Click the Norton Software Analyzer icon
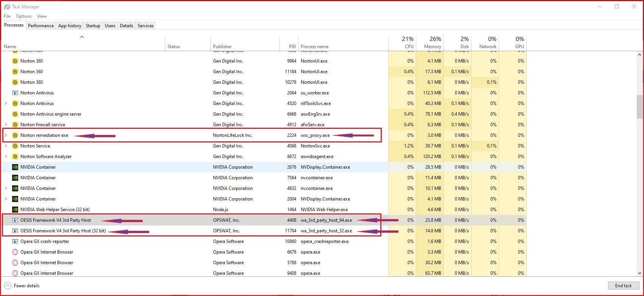Image resolution: width=644 pixels, height=296 pixels. click(x=15, y=157)
